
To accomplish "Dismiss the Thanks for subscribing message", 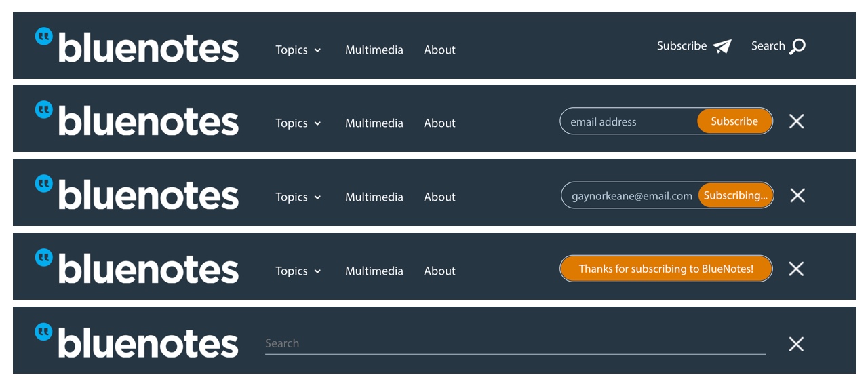I will tap(797, 269).
